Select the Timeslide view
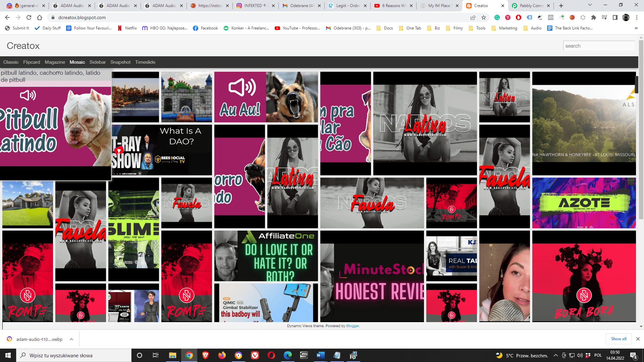 (145, 62)
